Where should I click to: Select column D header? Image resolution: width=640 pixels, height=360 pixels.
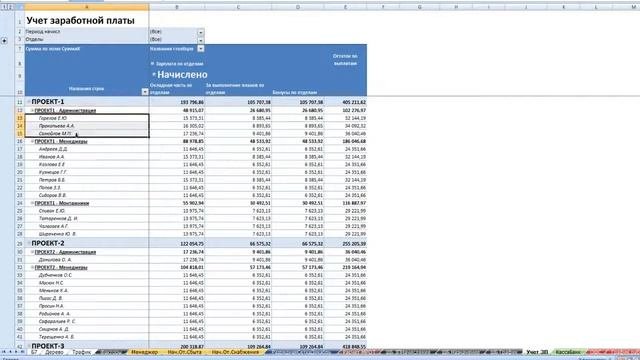[298, 7]
